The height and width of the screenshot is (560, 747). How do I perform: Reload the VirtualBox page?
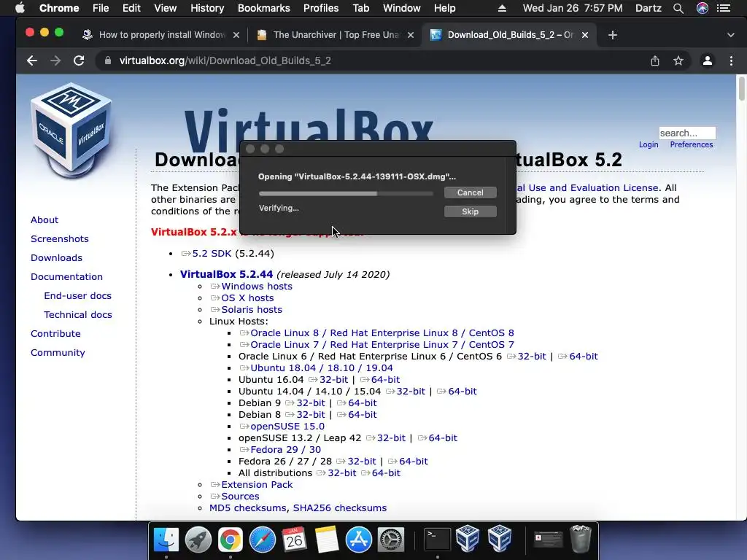(x=79, y=61)
